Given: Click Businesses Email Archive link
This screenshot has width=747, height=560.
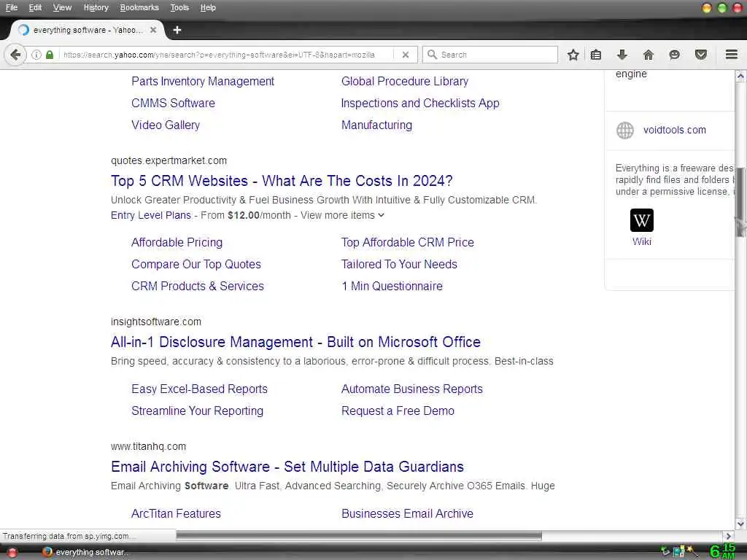Looking at the screenshot, I should point(407,514).
